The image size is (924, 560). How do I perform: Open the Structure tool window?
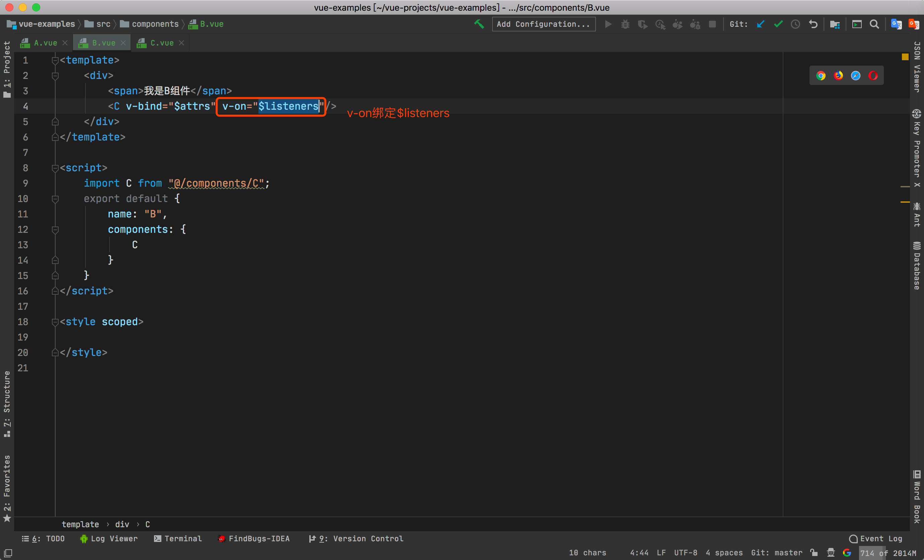[7, 404]
